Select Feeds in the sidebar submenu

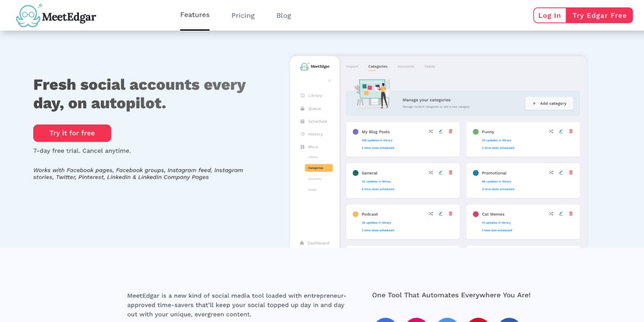coord(312,189)
